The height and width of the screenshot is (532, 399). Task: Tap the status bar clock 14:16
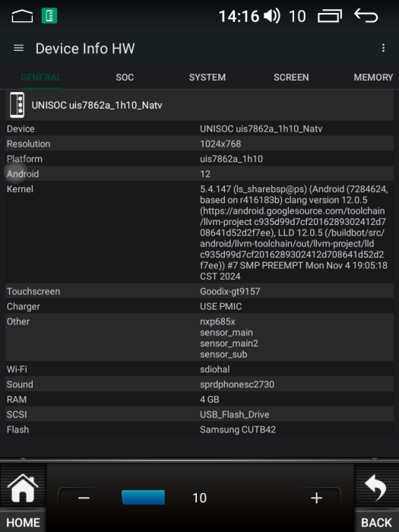[239, 16]
